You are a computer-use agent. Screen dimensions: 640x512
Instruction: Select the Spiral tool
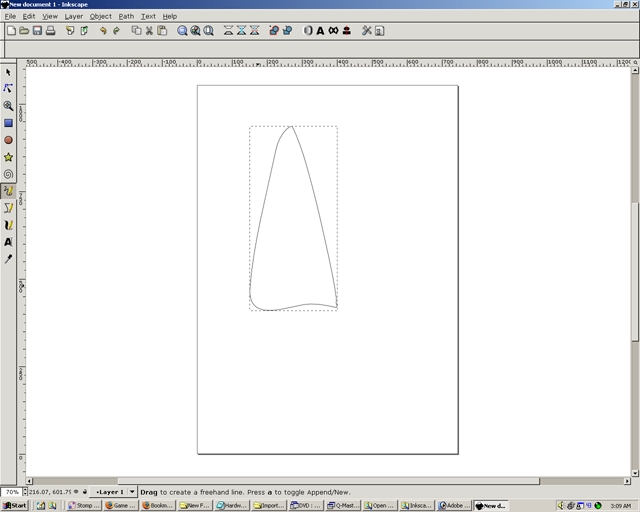tap(8, 174)
